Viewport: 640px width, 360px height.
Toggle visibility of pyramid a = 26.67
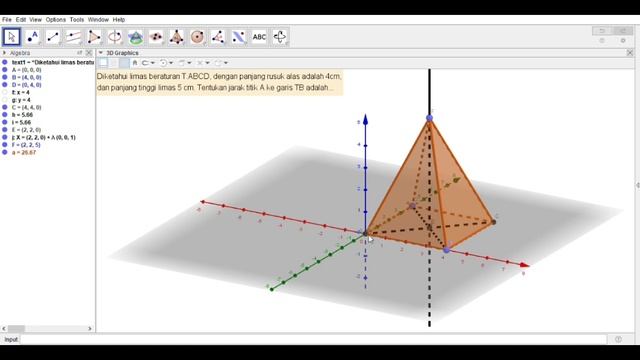[5, 152]
